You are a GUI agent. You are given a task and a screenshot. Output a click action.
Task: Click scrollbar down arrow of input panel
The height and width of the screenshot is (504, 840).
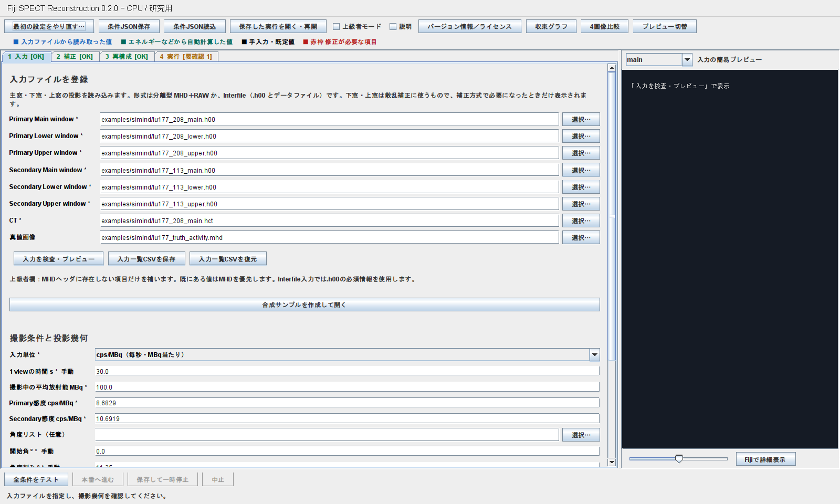(x=612, y=462)
